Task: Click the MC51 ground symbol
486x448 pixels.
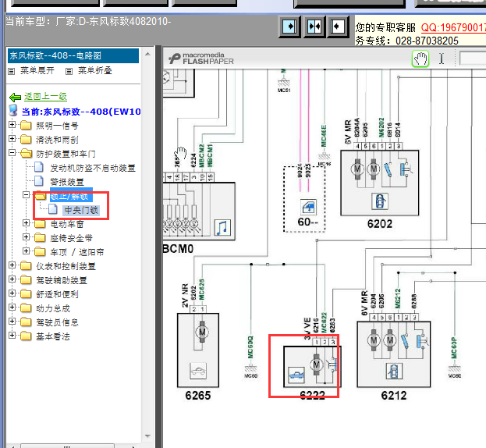Action: click(284, 84)
